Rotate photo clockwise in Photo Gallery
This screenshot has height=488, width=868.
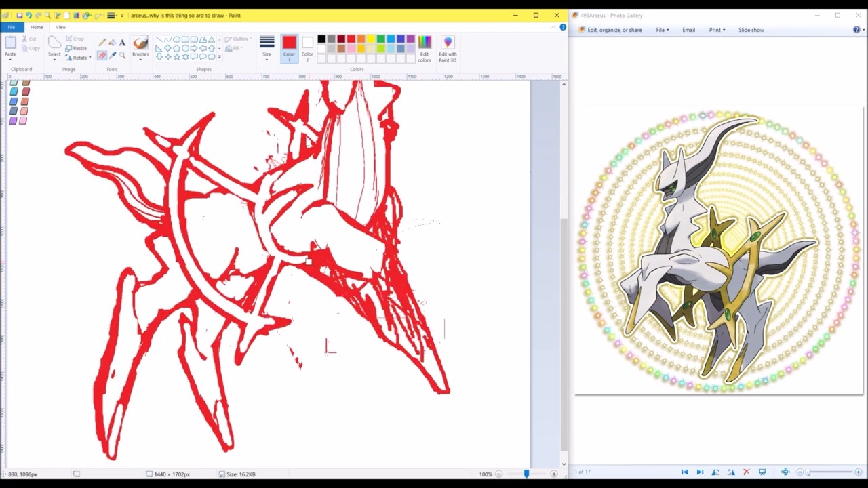(x=731, y=472)
